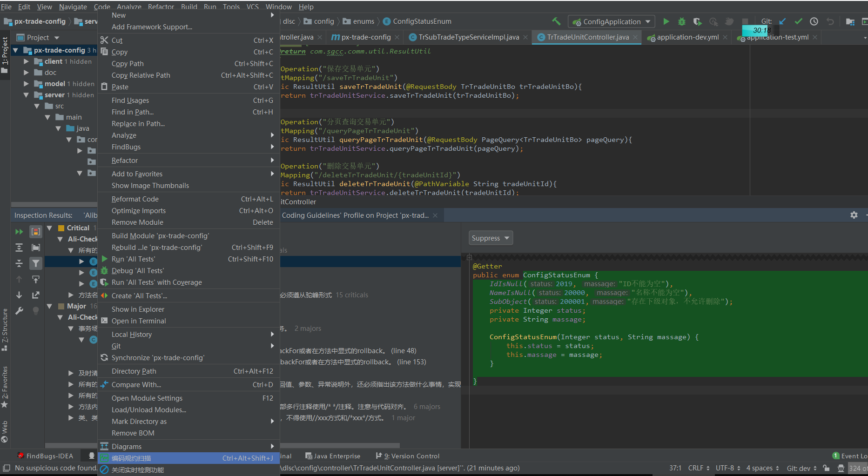Open inspection settings wrench icon
The image size is (868, 476).
pyautogui.click(x=19, y=311)
